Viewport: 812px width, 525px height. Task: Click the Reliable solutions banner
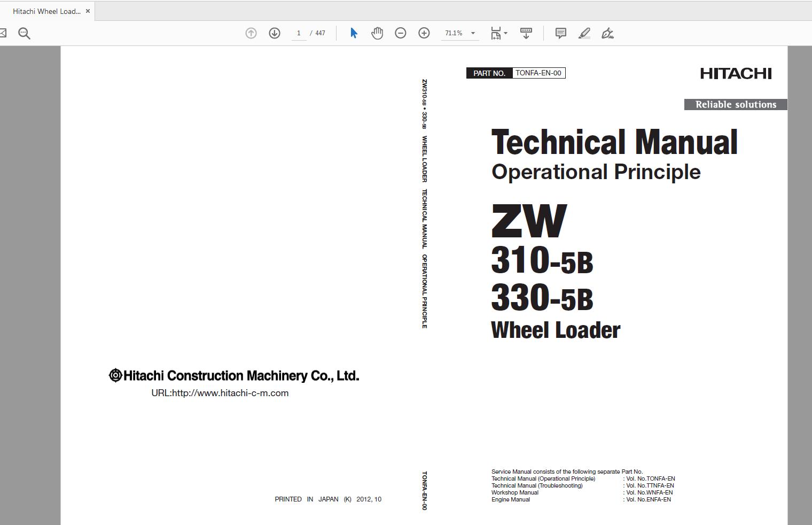click(x=736, y=105)
